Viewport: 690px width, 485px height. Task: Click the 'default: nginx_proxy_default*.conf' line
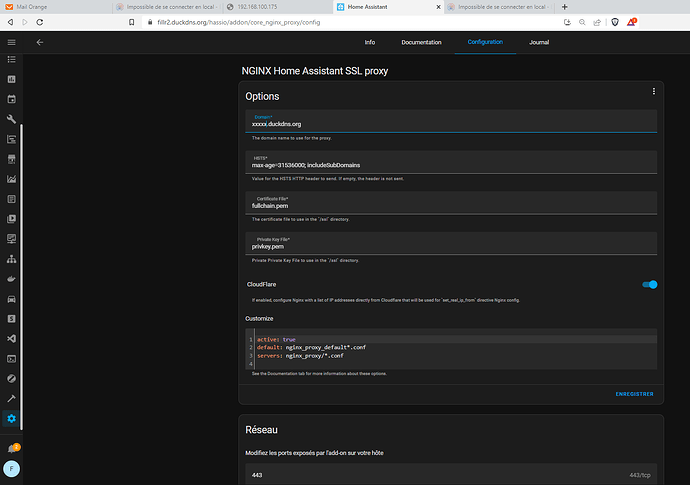click(x=312, y=347)
